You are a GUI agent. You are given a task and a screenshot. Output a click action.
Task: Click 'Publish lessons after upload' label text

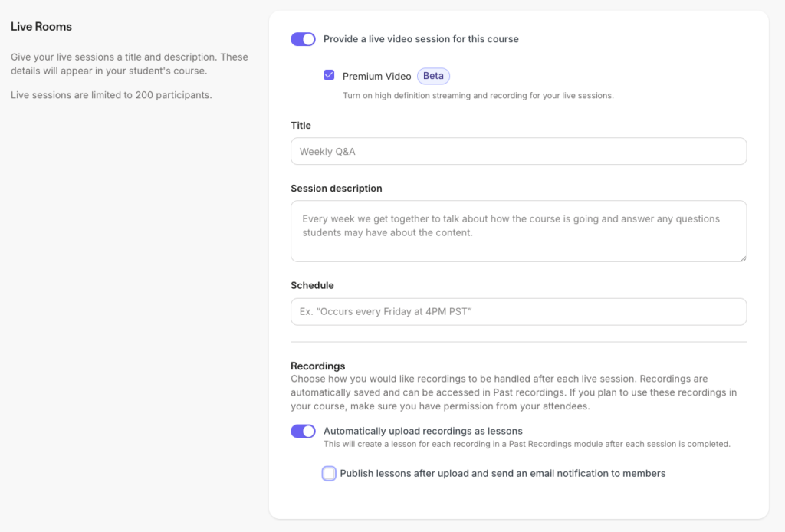pyautogui.click(x=502, y=473)
